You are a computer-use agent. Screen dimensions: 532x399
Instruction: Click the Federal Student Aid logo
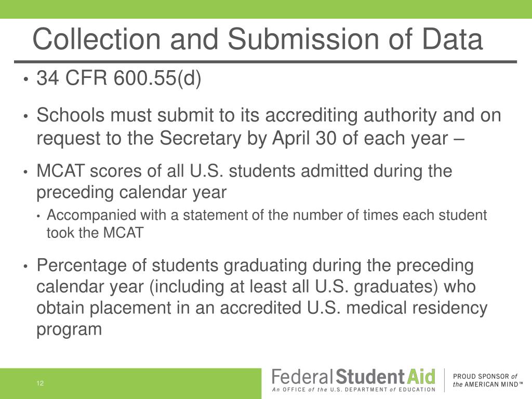pyautogui.click(x=353, y=380)
